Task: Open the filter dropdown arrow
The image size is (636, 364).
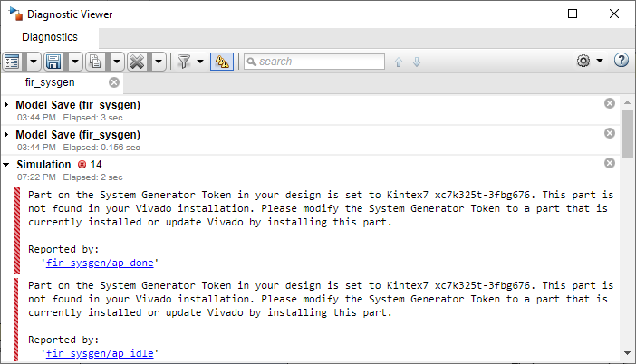Action: pyautogui.click(x=200, y=62)
